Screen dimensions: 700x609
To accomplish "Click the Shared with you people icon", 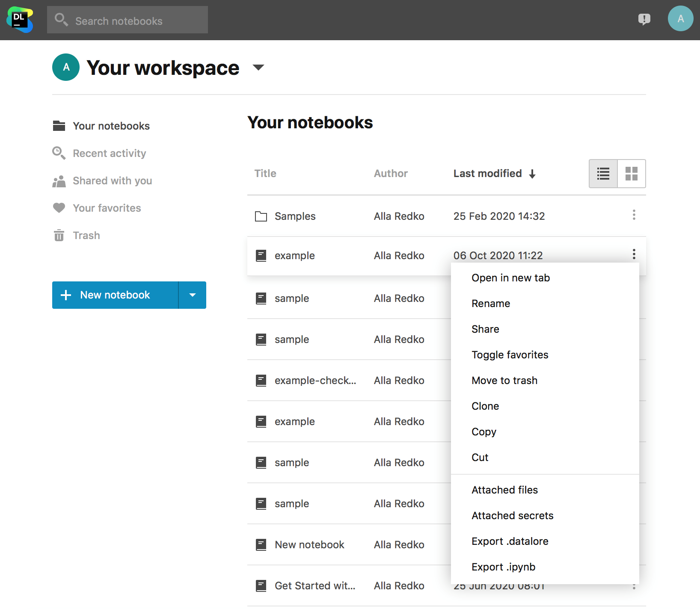I will pos(59,181).
